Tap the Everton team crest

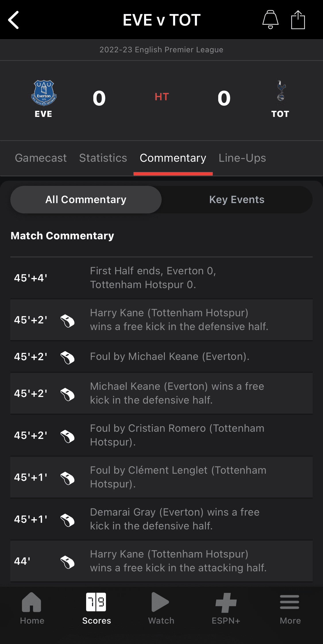44,93
